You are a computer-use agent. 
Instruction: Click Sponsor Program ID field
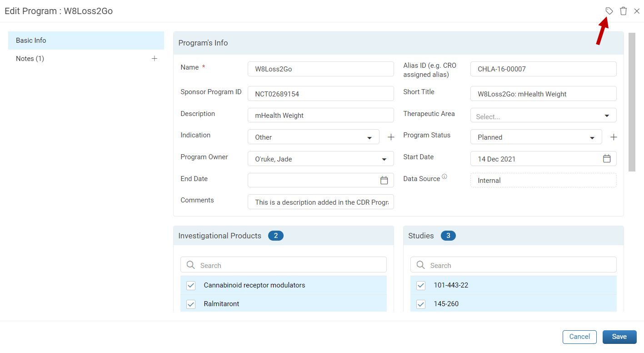pyautogui.click(x=320, y=93)
